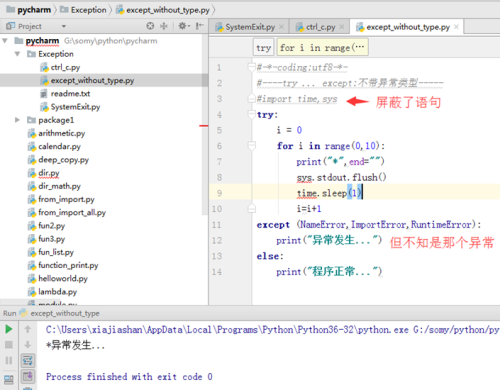Click the collapse all icon in Project panel
500x390 pixels.
[164, 26]
